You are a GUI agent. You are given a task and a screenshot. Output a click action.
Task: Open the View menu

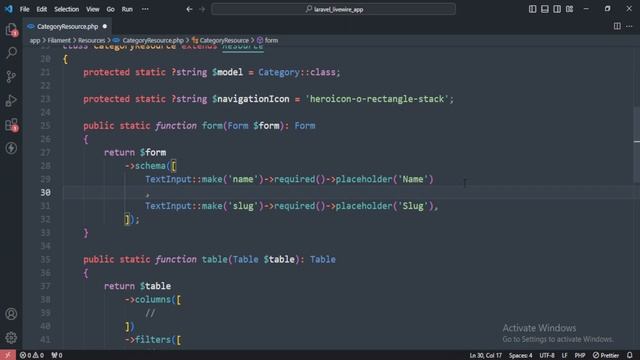[x=93, y=9]
